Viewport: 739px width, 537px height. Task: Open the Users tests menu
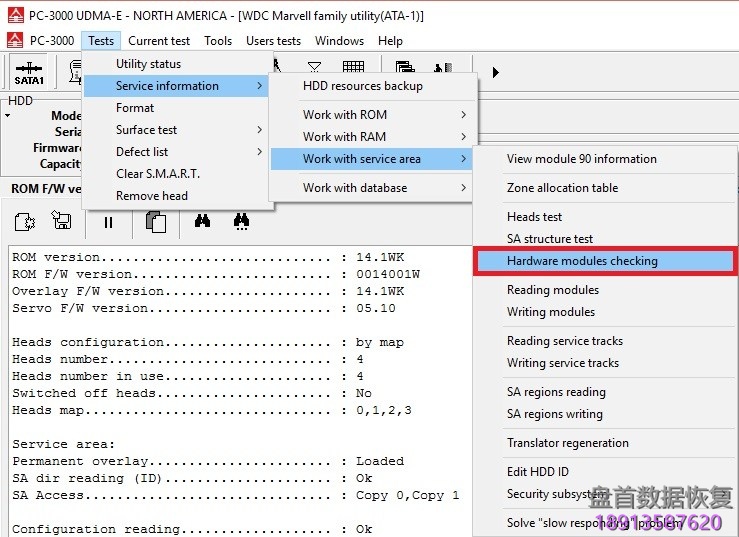pos(273,41)
